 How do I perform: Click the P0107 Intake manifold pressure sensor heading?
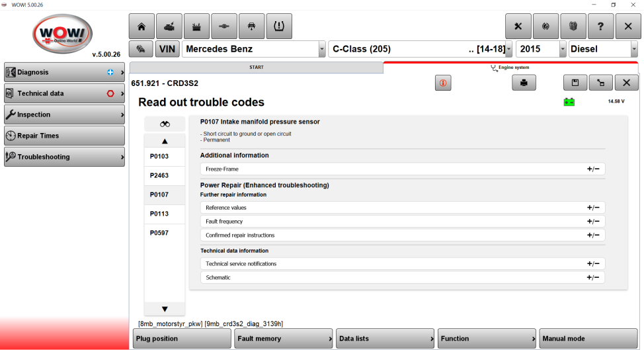[x=260, y=122]
